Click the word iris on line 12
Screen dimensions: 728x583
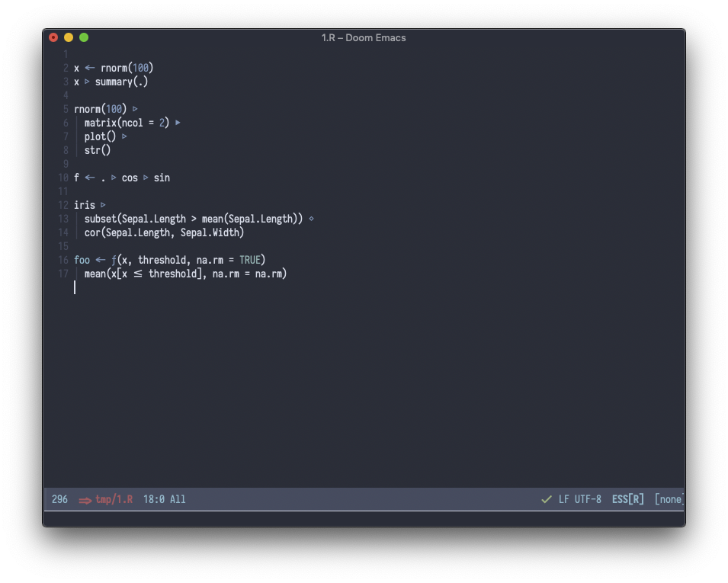85,205
